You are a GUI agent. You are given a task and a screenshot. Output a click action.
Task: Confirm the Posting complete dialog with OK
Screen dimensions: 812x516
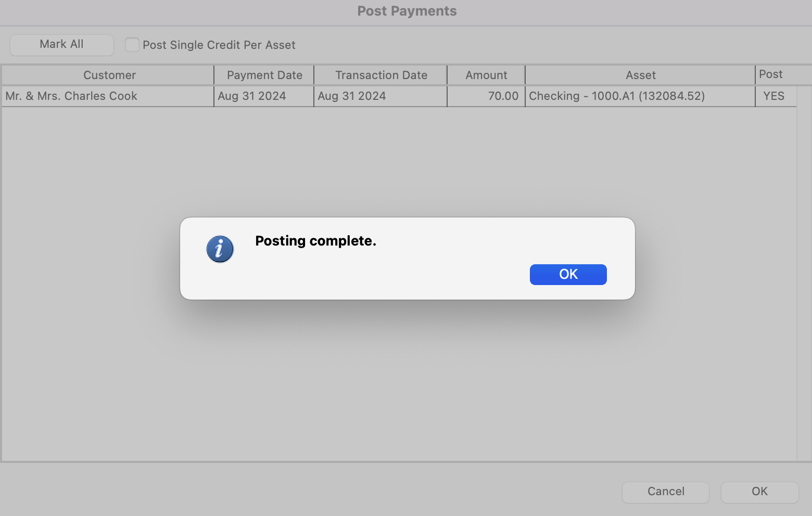tap(568, 274)
